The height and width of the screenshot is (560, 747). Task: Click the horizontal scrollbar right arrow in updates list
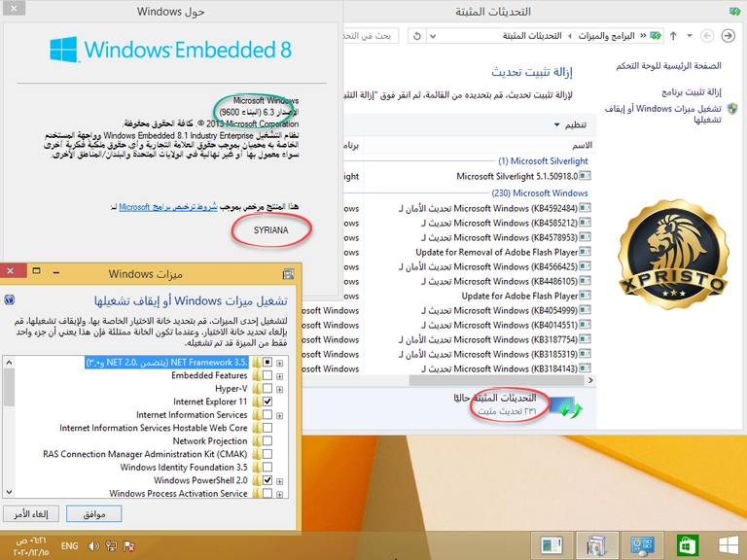click(x=590, y=380)
